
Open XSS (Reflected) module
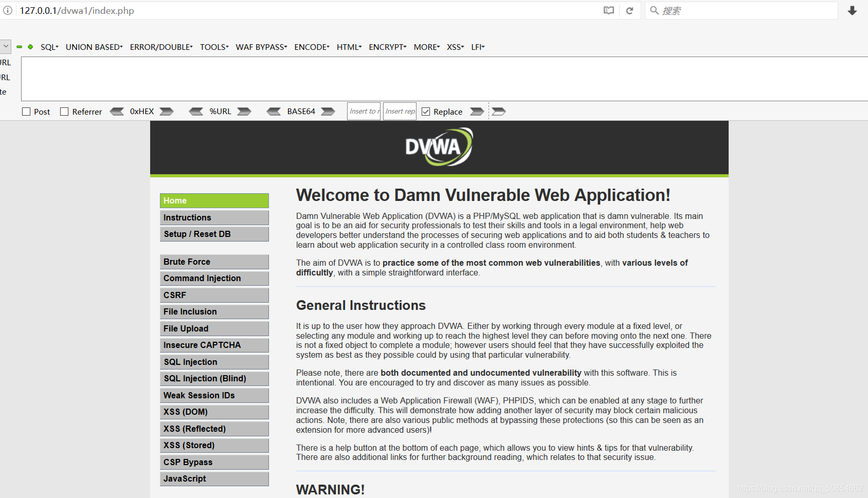point(214,429)
